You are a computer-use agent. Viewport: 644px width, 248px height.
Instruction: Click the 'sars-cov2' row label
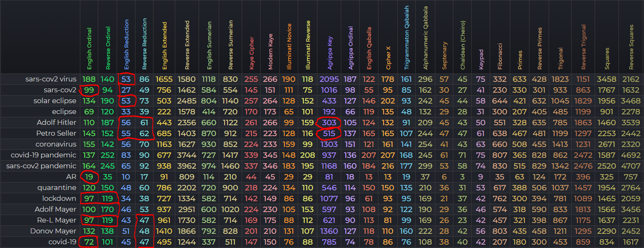click(x=60, y=90)
